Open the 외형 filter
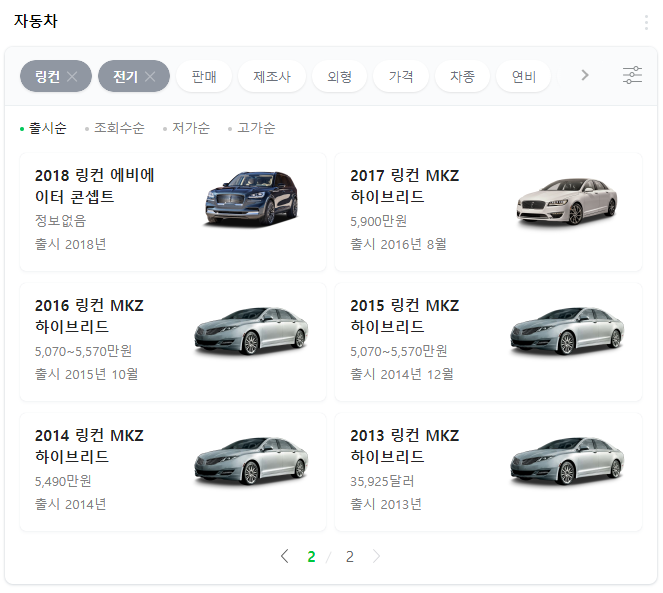 340,77
